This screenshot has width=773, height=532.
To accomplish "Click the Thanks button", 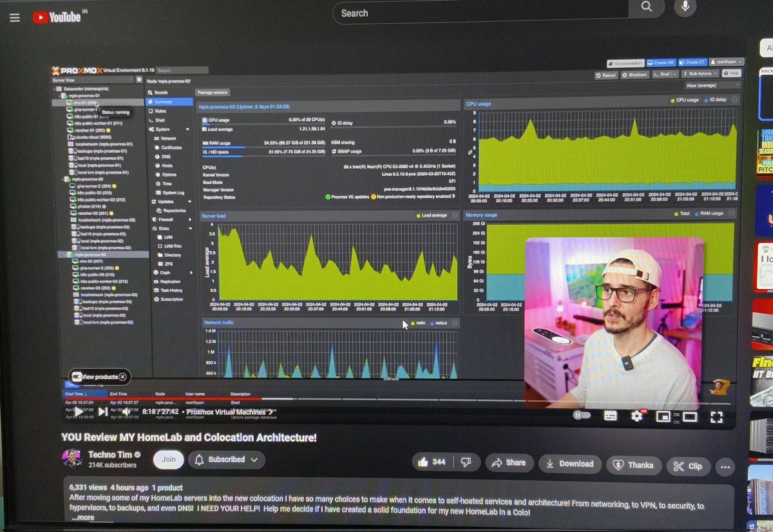I will tap(634, 465).
